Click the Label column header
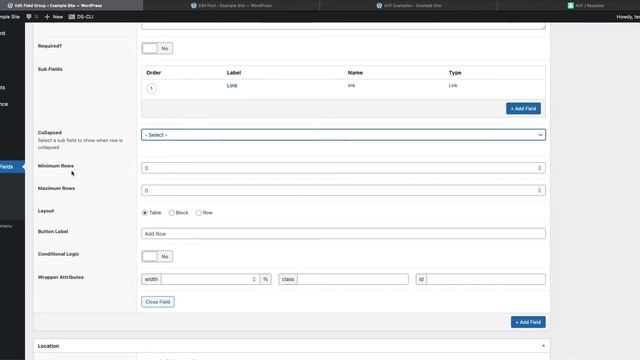The height and width of the screenshot is (360, 640). [234, 73]
